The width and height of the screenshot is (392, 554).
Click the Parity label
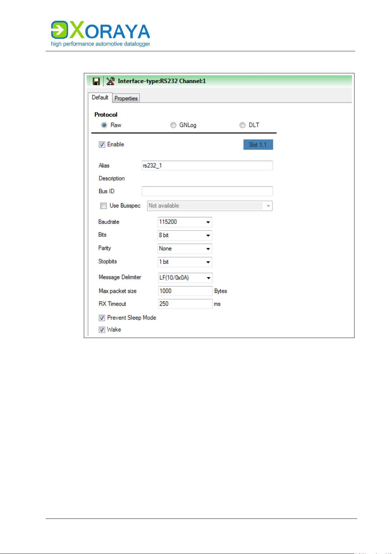(105, 248)
